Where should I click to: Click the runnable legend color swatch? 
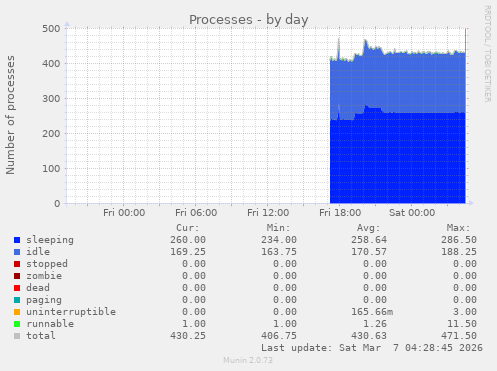[x=17, y=324]
